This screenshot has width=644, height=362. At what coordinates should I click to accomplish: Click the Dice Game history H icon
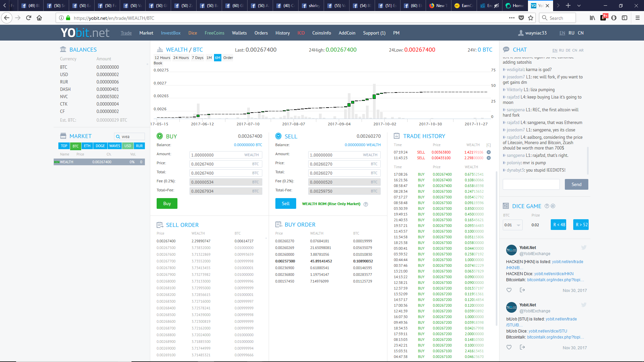point(553,206)
